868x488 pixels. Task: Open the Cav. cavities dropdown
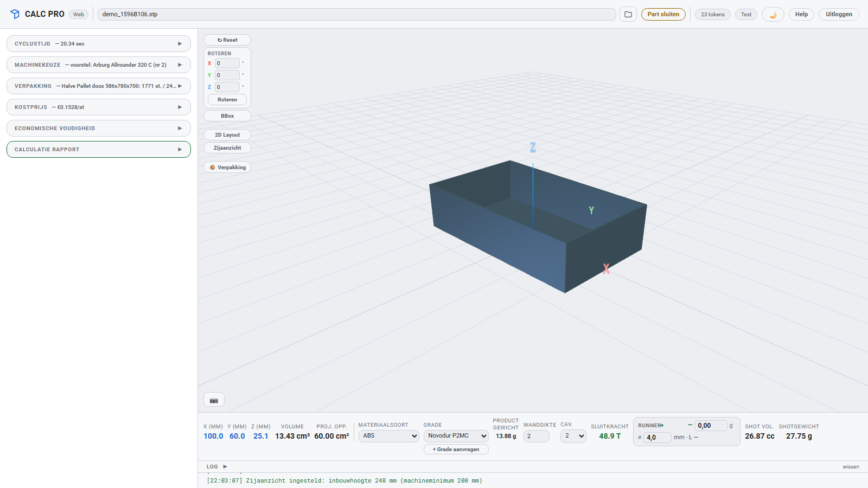[x=573, y=436]
